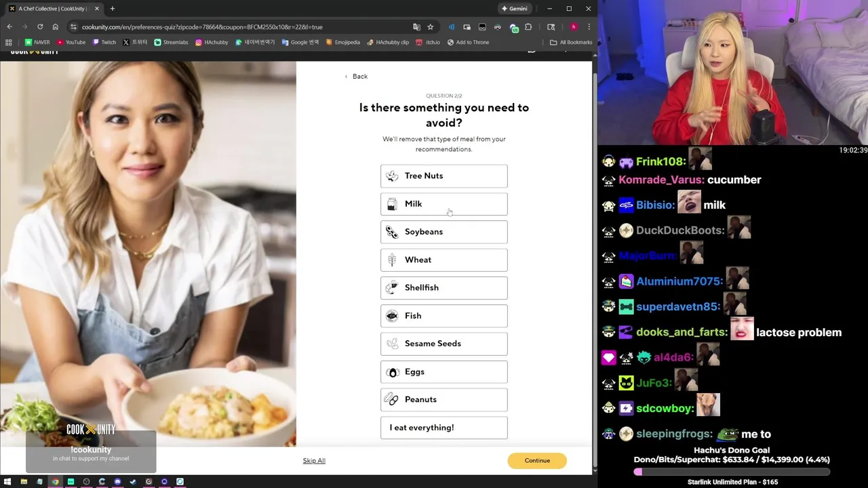Screen dimensions: 868x488
Task: Toggle the Shellfish option
Action: coord(443,287)
